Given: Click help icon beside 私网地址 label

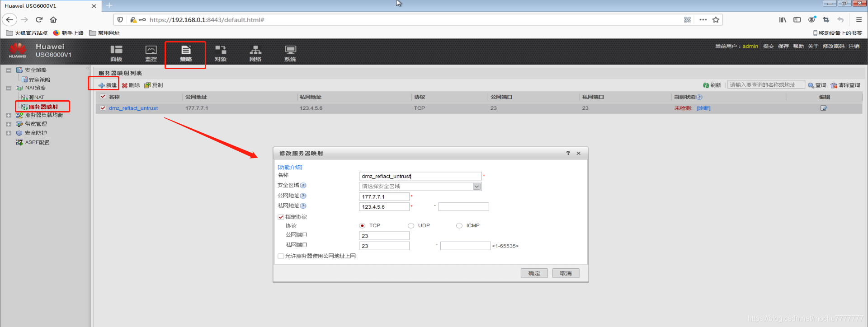Looking at the screenshot, I should pos(303,206).
